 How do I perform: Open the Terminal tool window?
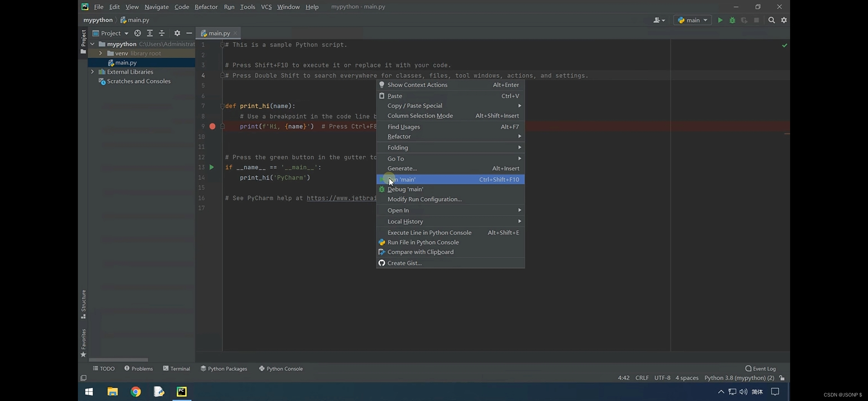(176, 368)
